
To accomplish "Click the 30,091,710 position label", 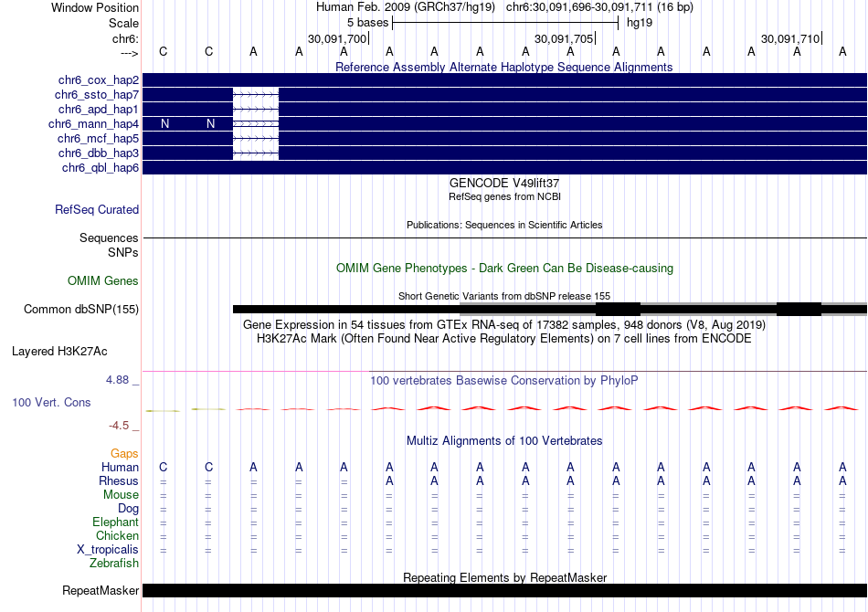I will (790, 38).
